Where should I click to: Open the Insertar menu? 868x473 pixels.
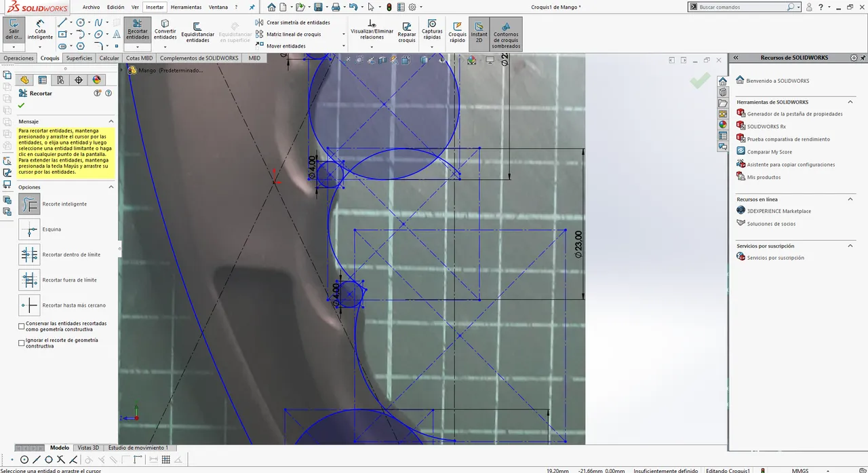[x=155, y=7]
